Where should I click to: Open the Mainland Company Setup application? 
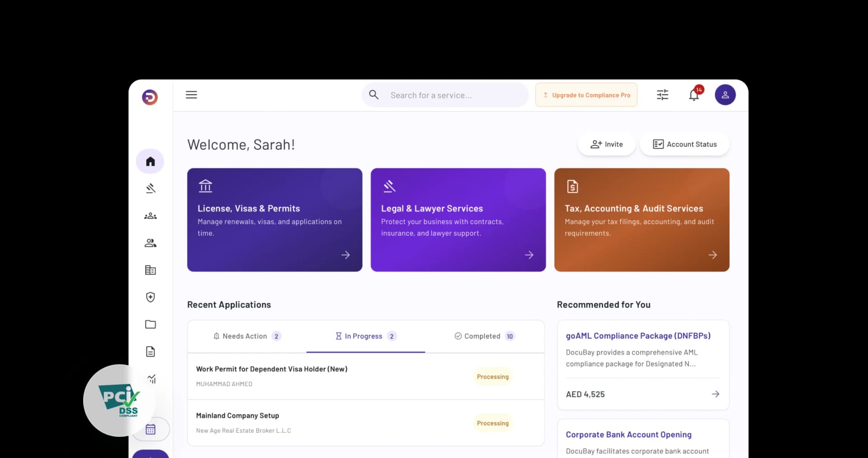click(x=366, y=423)
